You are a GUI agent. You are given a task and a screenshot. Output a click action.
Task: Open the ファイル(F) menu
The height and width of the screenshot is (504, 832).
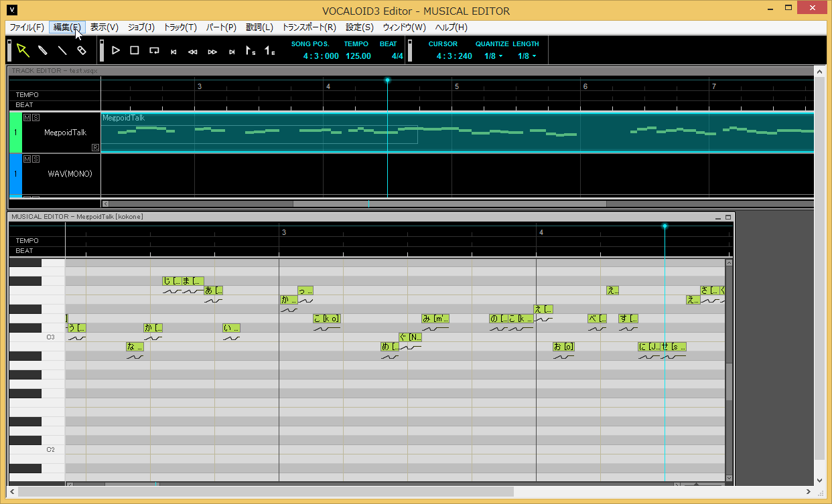(x=27, y=27)
